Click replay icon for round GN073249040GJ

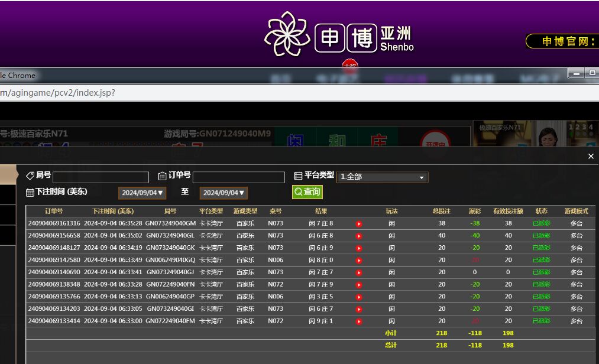(x=359, y=272)
